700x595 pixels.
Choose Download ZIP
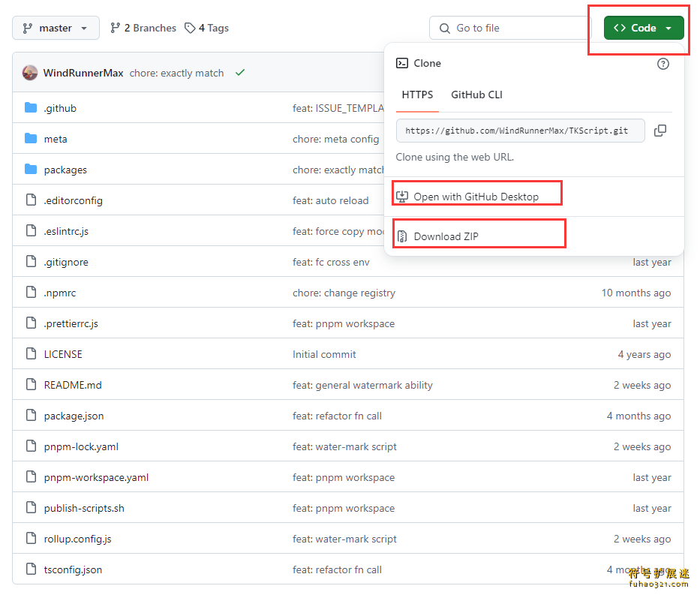point(446,236)
